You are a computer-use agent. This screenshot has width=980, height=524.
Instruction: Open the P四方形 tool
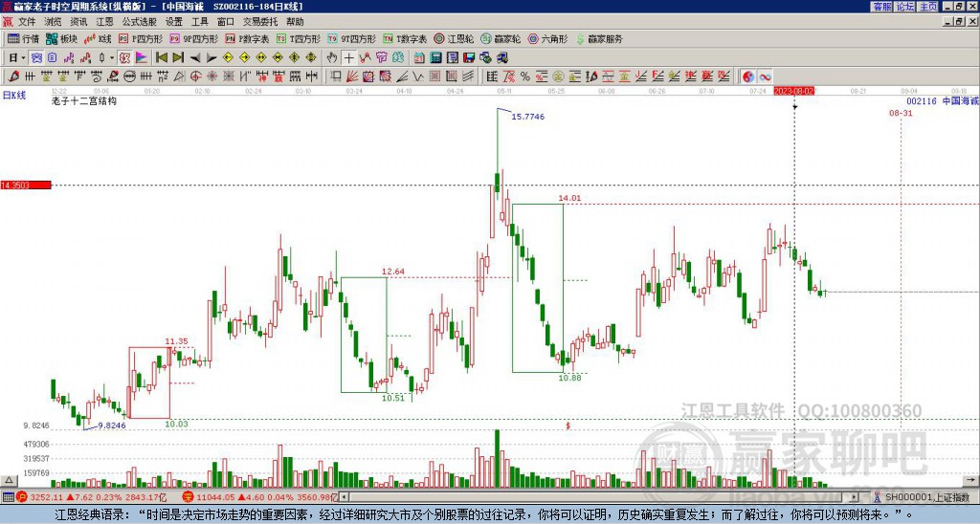click(141, 38)
